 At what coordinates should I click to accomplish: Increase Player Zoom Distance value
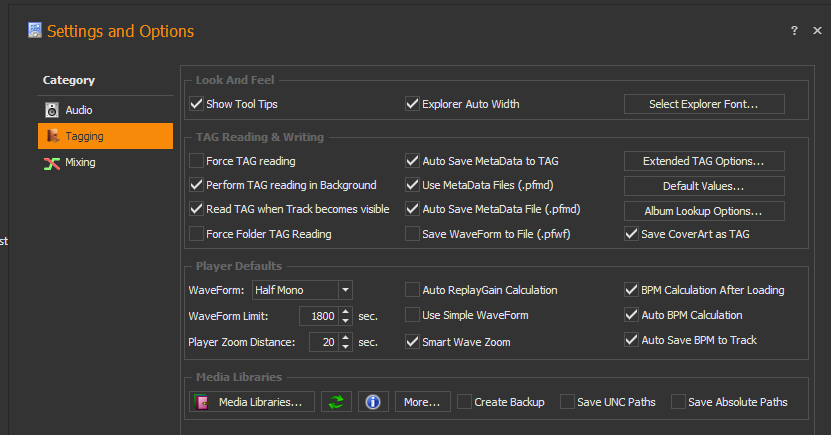(346, 338)
